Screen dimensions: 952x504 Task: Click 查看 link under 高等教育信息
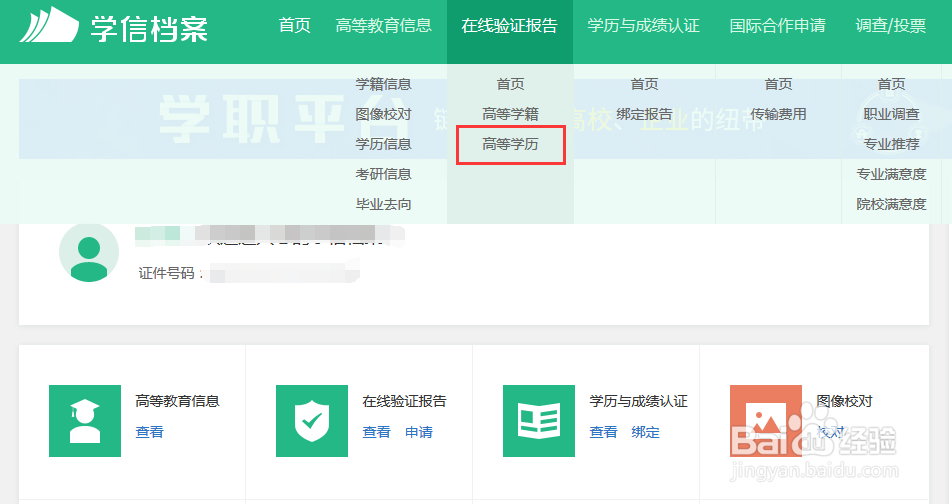tap(149, 432)
